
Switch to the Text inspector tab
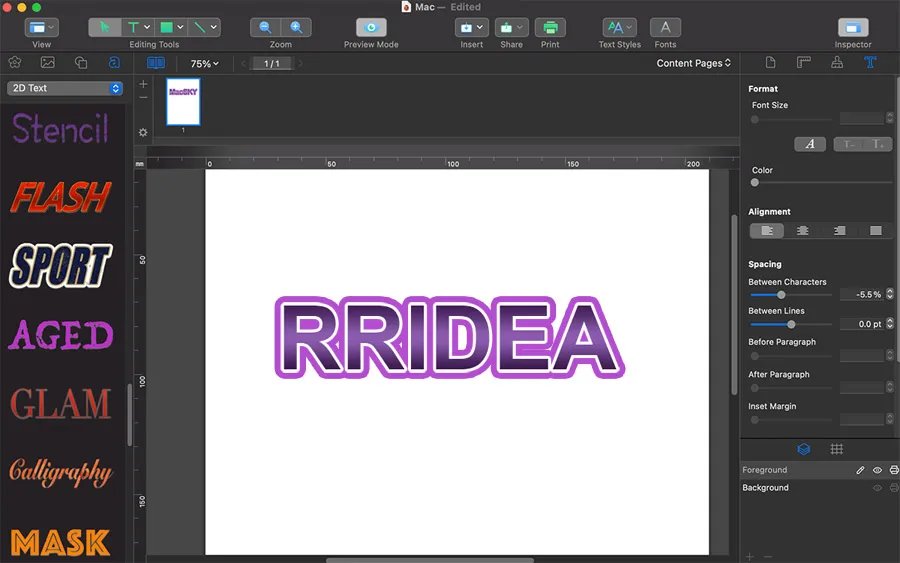pos(870,63)
